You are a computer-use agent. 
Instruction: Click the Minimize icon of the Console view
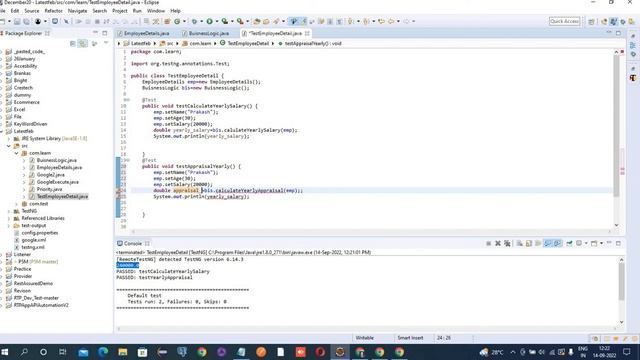(609, 243)
